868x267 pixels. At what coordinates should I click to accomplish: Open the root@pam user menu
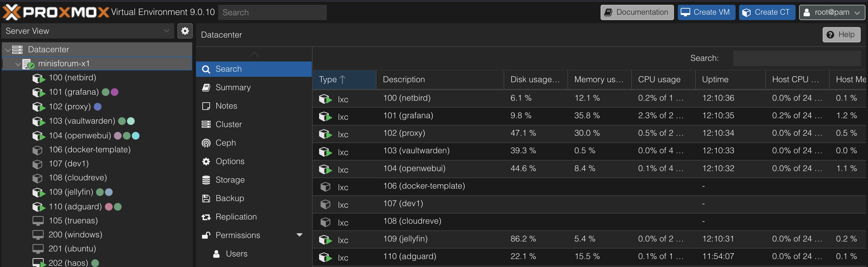832,12
